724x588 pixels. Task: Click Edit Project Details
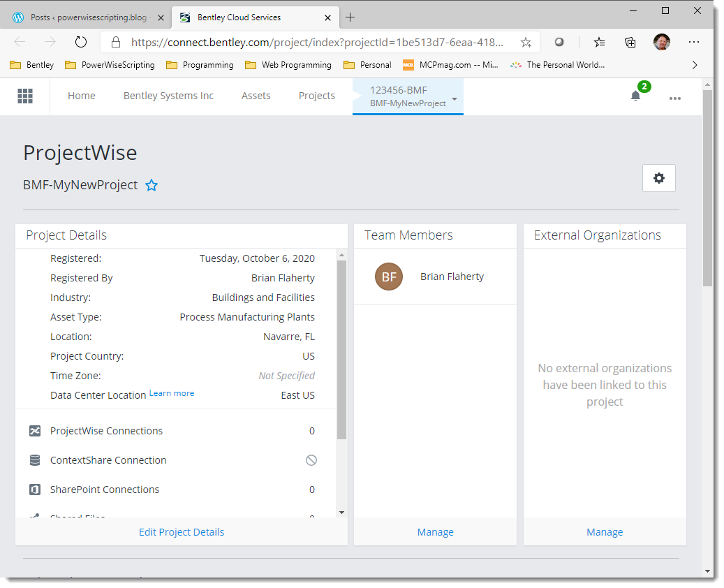(x=182, y=531)
